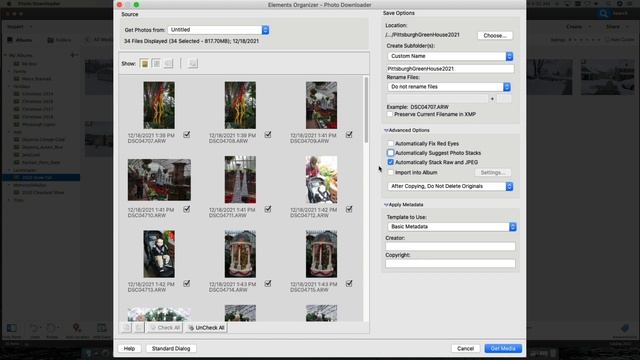
Task: Enable Automatically Fix Red Eyes
Action: (x=391, y=144)
